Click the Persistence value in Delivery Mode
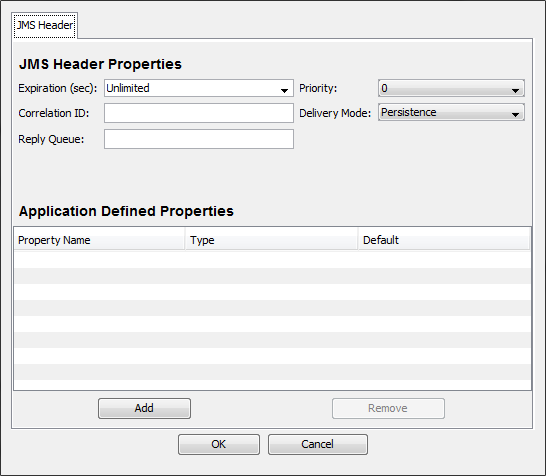Image resolution: width=546 pixels, height=476 pixels. [408, 112]
